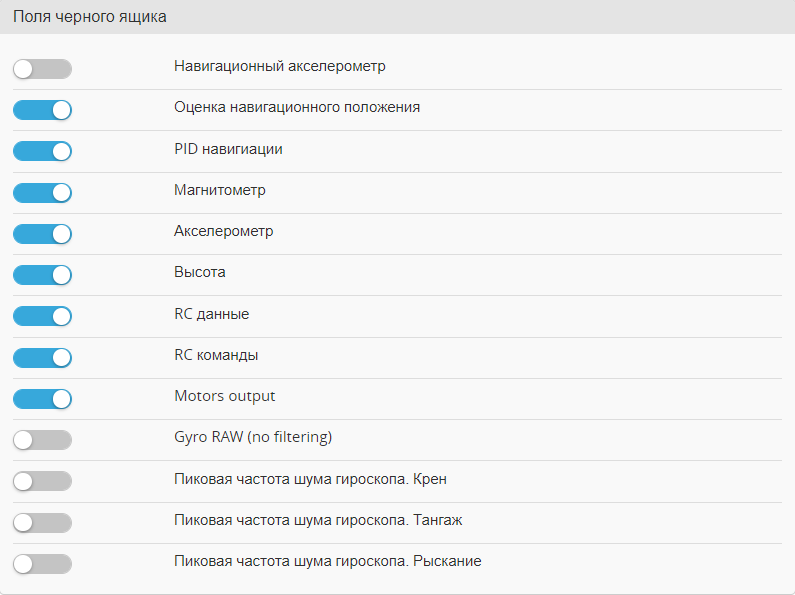The height and width of the screenshot is (595, 795).
Task: Enable the Gyro RAW (no filtering) toggle
Action: coord(42,440)
